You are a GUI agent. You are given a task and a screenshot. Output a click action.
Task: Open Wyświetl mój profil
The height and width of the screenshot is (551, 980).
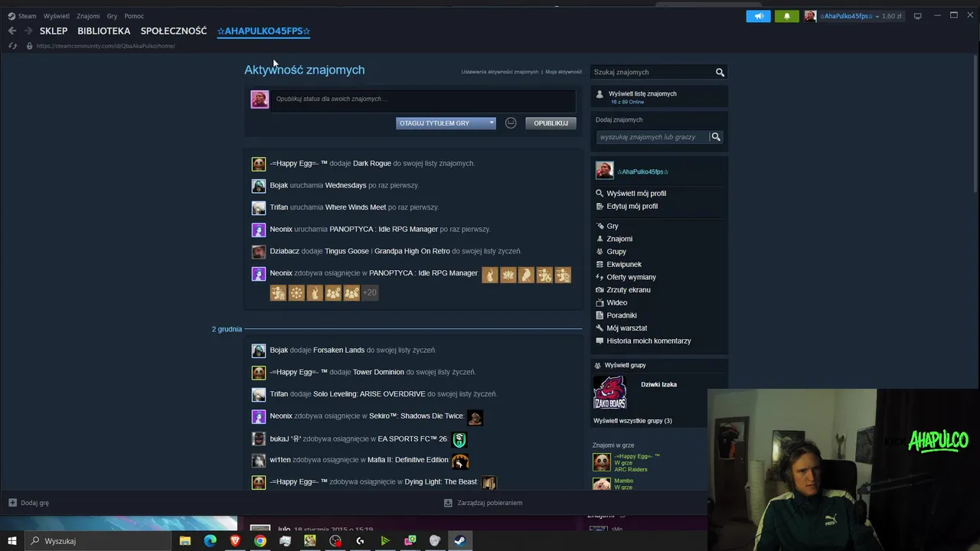coord(636,194)
